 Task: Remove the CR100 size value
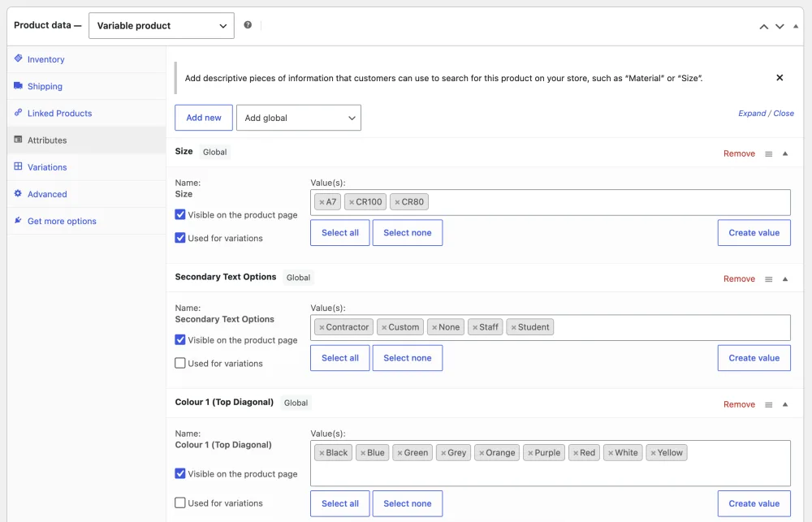coord(352,202)
